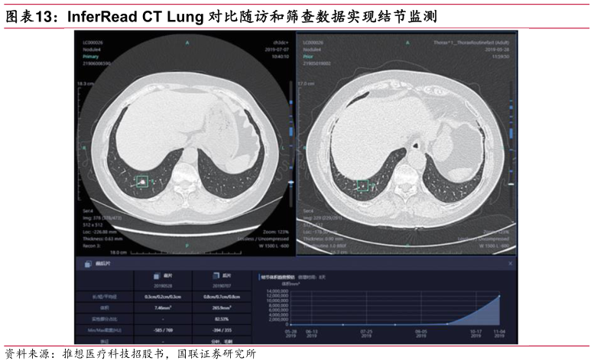Image resolution: width=594 pixels, height=364 pixels.
Task: Click the 2019-05-28 date on prior CT
Action: pos(497,50)
